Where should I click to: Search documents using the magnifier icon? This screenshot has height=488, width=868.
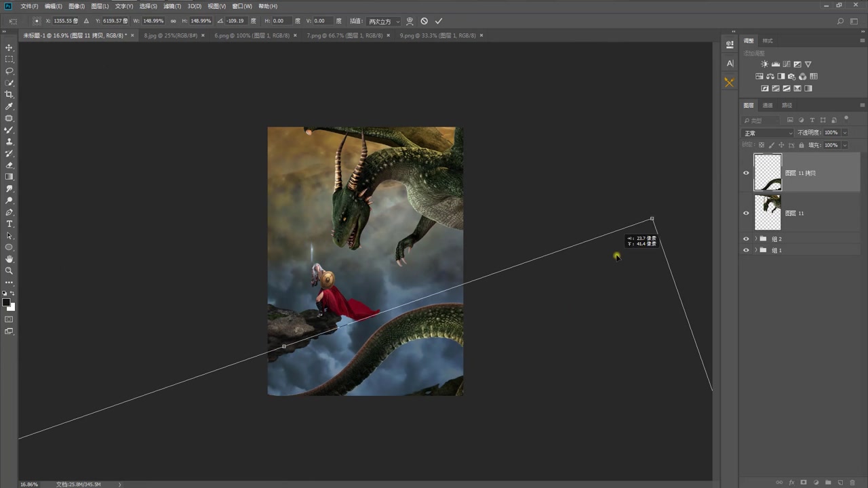841,21
